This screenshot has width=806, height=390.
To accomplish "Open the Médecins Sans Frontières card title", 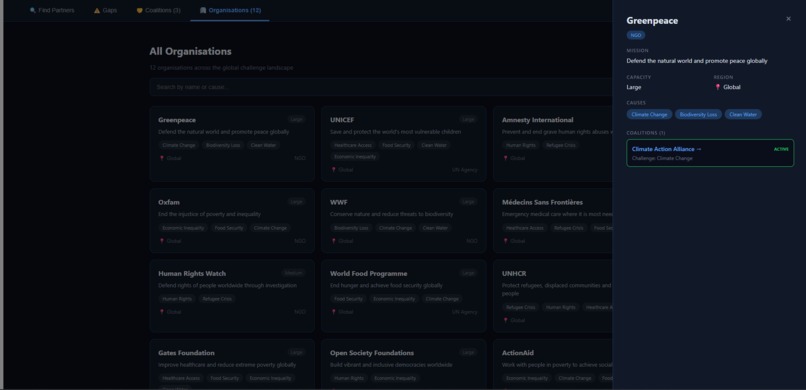I will coord(542,202).
